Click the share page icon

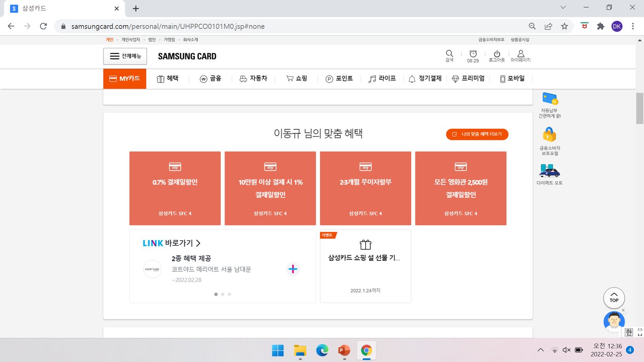548,26
